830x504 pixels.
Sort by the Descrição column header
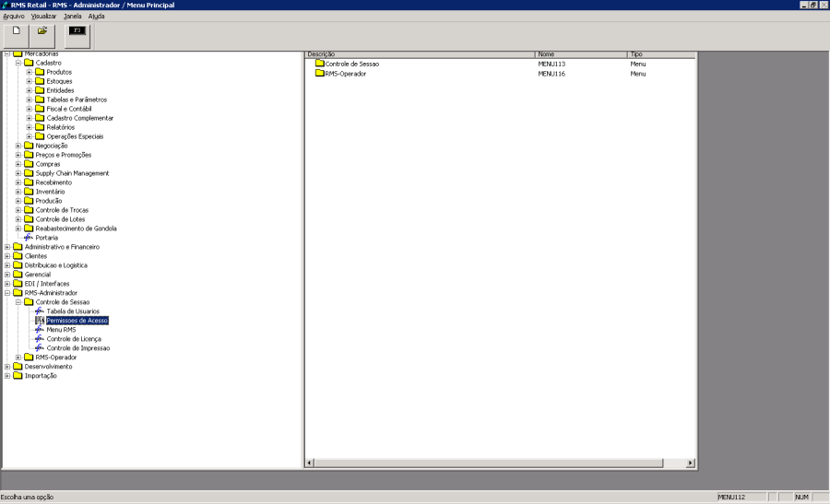tap(421, 54)
